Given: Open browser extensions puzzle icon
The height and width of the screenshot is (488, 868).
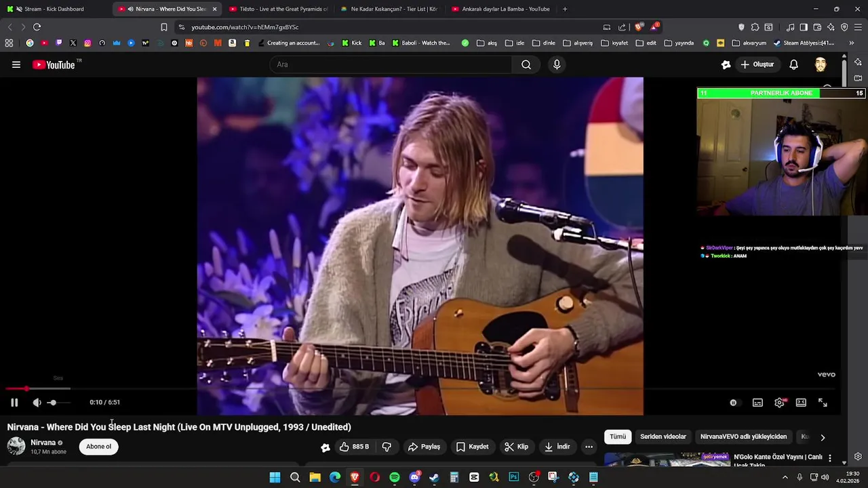Looking at the screenshot, I should [x=755, y=27].
